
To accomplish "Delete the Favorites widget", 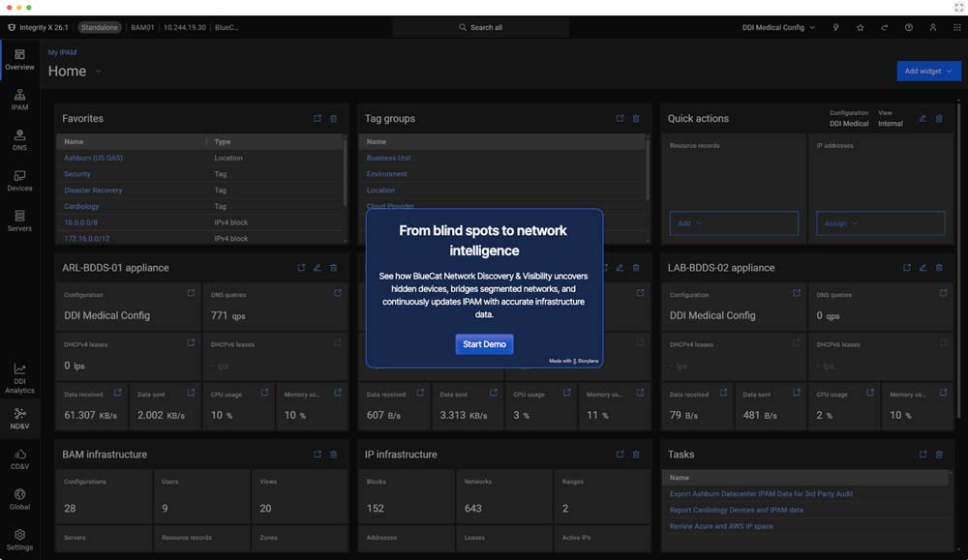I will 333,118.
